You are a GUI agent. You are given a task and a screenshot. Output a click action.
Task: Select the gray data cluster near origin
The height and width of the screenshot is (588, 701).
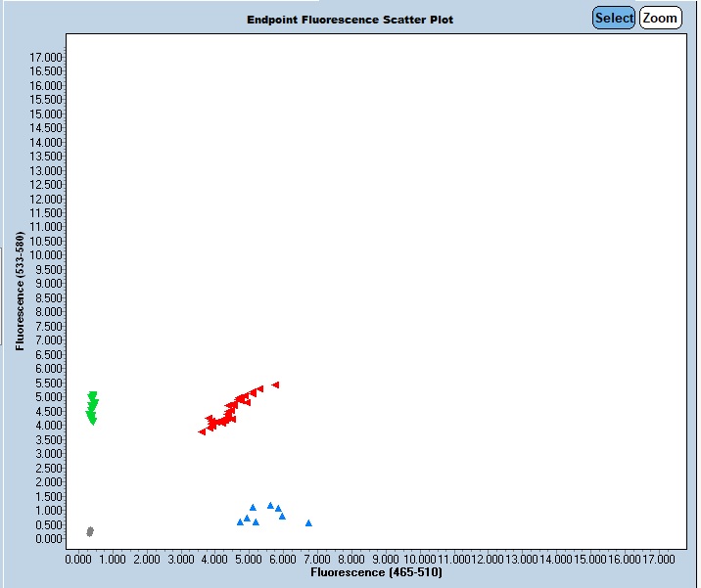(x=90, y=531)
